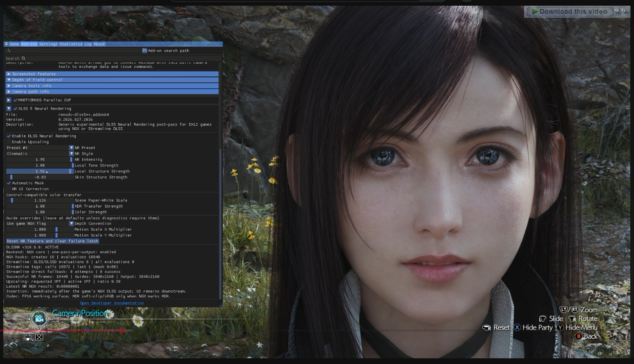
Task: Uncheck the MARTYSMODS Parallax DOF add-on checkbox
Action: point(15,100)
